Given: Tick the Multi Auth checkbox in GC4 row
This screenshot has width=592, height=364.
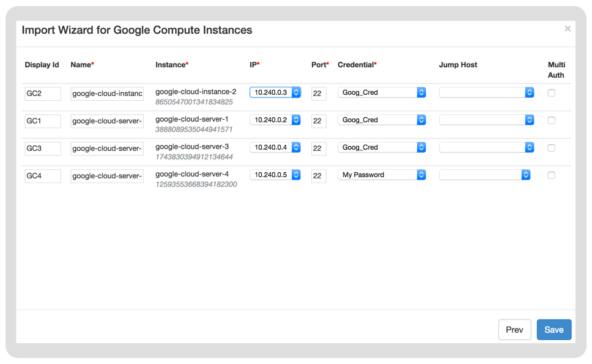Looking at the screenshot, I should [x=551, y=175].
